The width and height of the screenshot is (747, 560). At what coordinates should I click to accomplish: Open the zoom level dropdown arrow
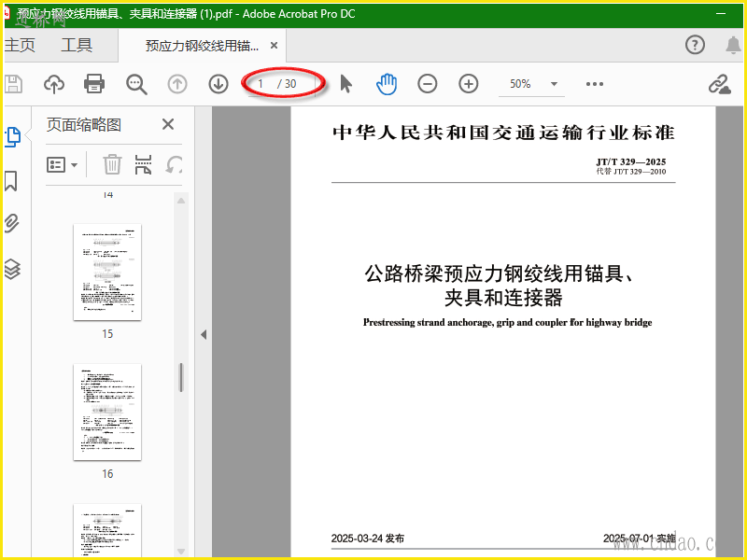(x=554, y=84)
